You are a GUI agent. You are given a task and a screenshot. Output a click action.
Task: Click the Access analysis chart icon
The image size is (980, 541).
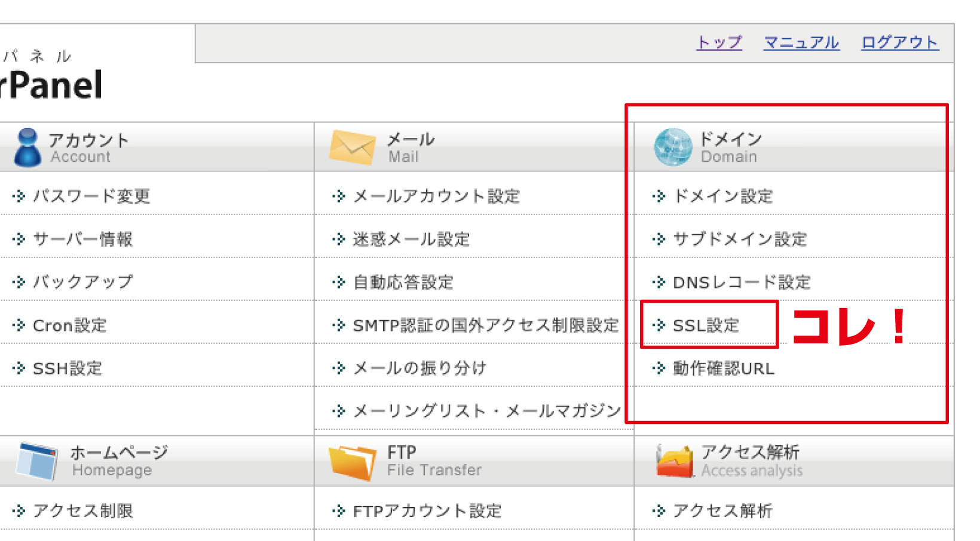pyautogui.click(x=675, y=461)
